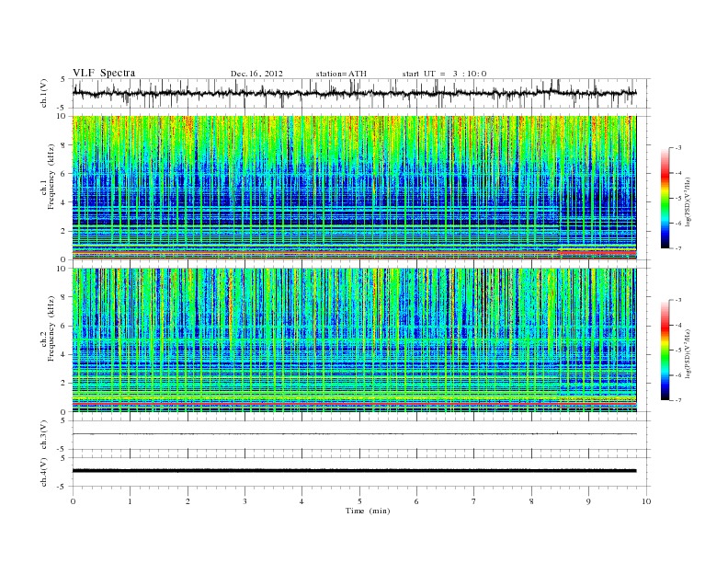This screenshot has width=728, height=563.
Task: Click the ch.1 spectrogram color scale bar
Action: click(665, 198)
